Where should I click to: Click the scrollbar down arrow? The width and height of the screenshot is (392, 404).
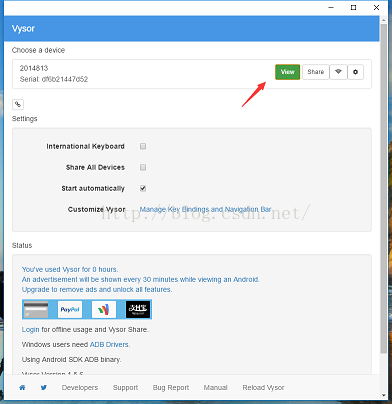point(384,395)
